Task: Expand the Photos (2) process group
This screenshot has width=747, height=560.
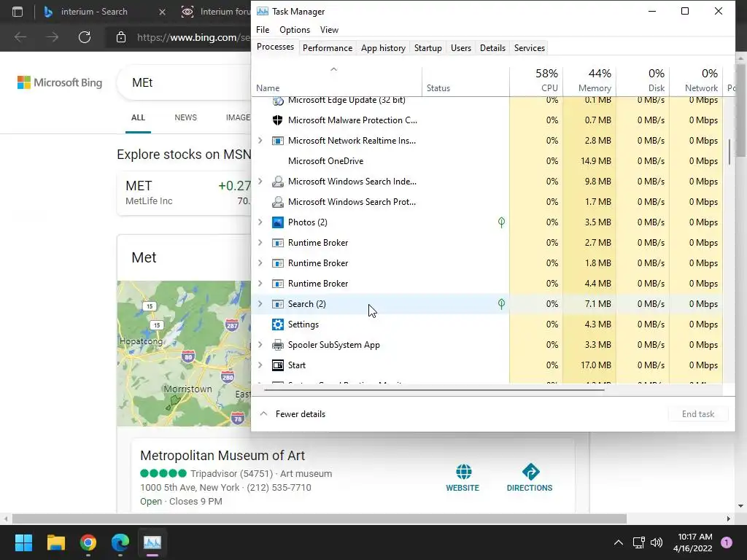Action: click(260, 222)
